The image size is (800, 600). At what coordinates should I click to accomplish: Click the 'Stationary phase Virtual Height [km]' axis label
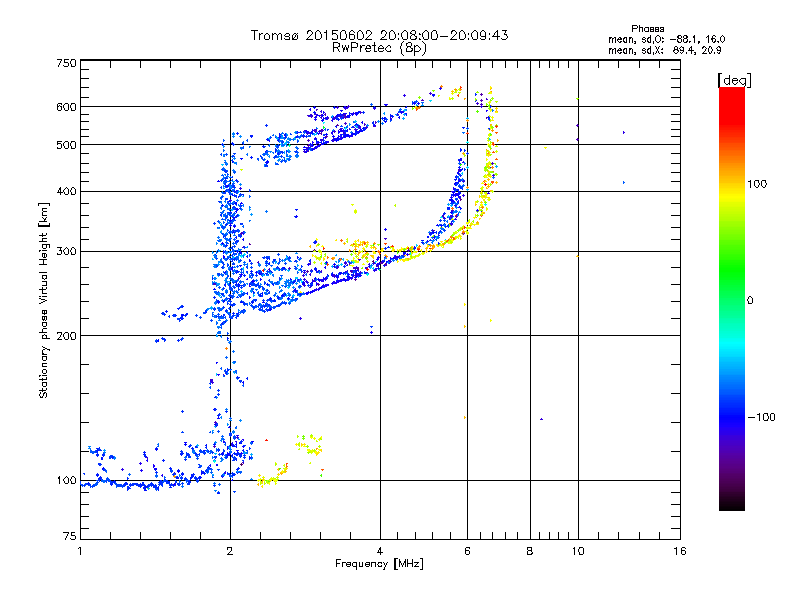pos(43,300)
